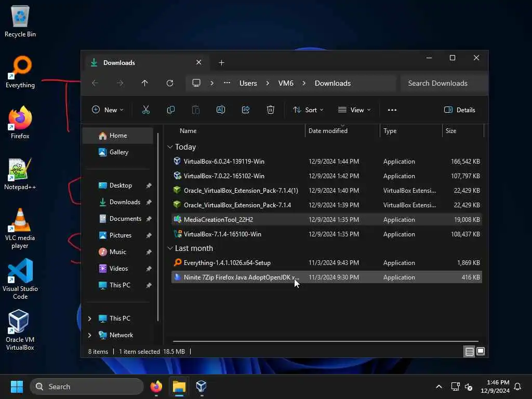Click the VirtualBox taskbar icon
The width and height of the screenshot is (532, 399).
click(x=202, y=387)
